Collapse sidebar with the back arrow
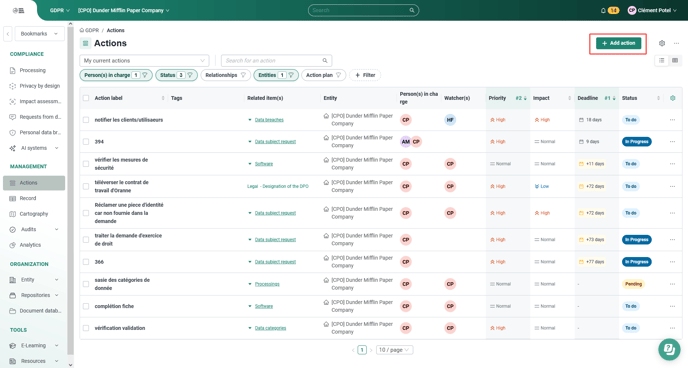 8,34
